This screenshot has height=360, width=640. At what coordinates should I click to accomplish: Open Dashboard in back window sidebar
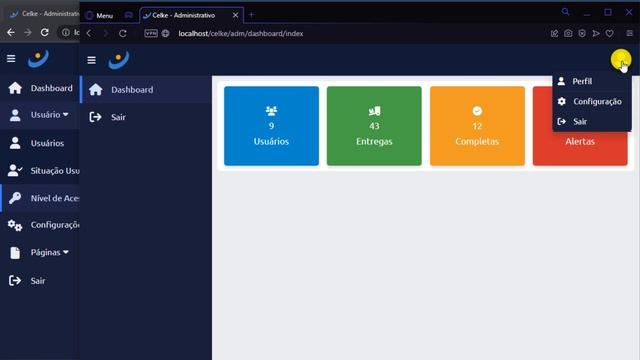[x=40, y=88]
